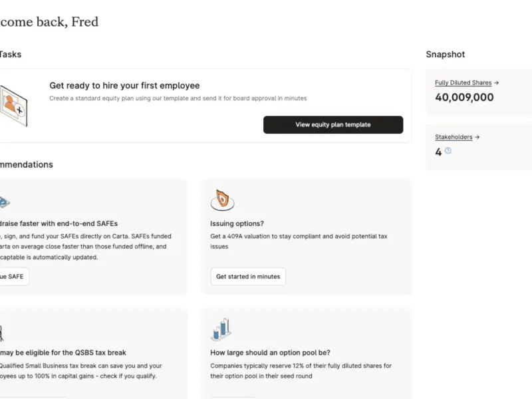Screen dimensions: 532x399
Task: Select the Issuing options heading
Action: coord(237,223)
